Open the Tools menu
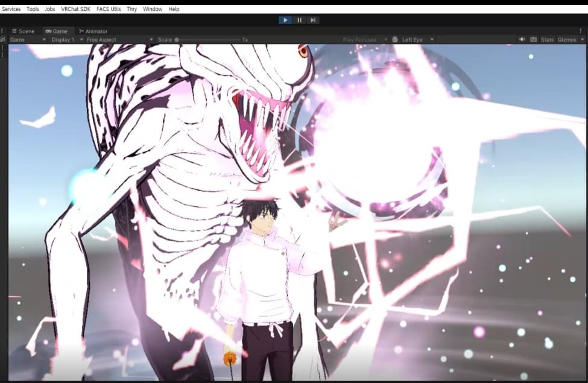 33,9
